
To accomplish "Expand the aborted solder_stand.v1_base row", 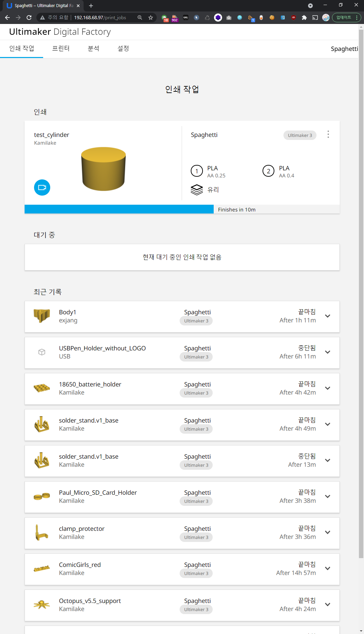I will (327, 460).
